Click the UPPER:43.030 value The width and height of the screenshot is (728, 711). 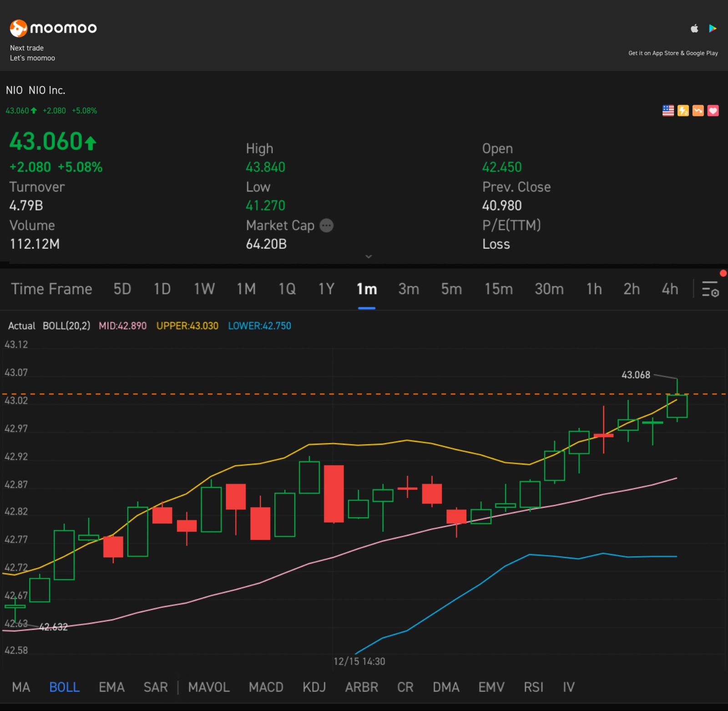point(187,326)
